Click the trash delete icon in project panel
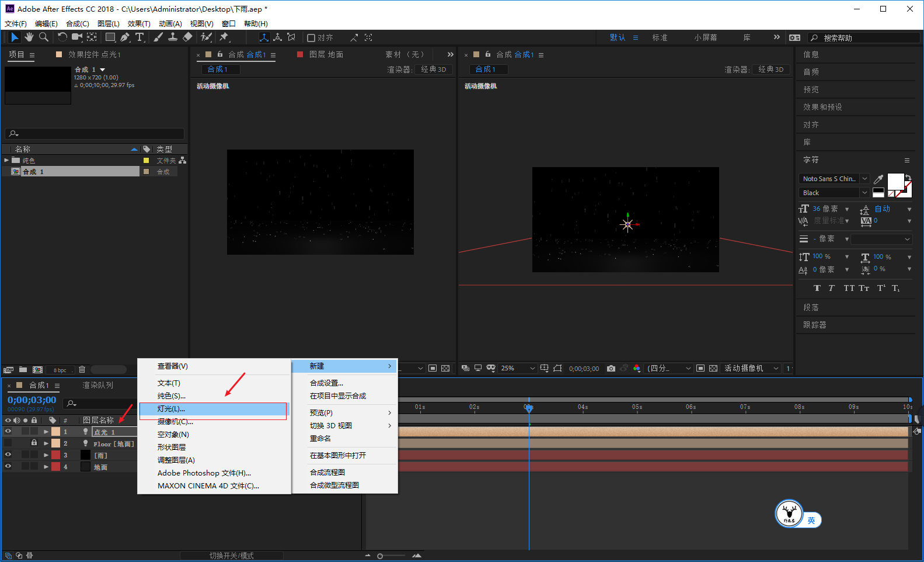 coord(82,369)
